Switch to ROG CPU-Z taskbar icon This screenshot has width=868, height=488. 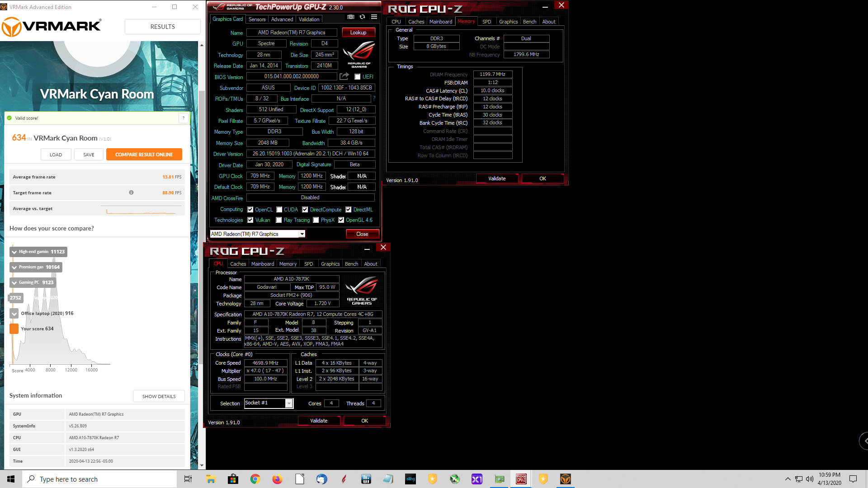click(521, 479)
